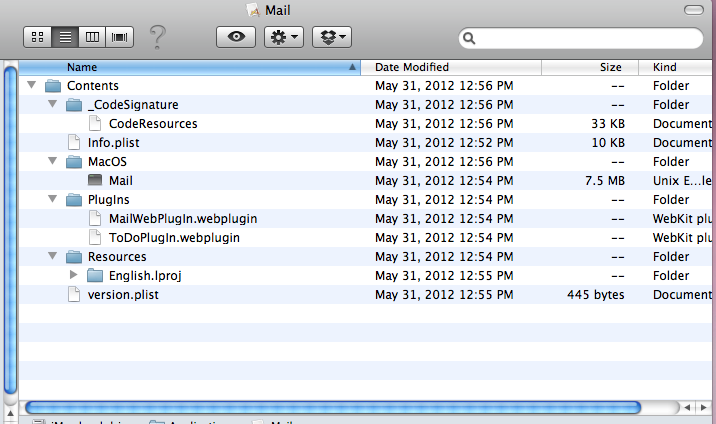Click the horizontal scroll right arrow

click(x=704, y=408)
